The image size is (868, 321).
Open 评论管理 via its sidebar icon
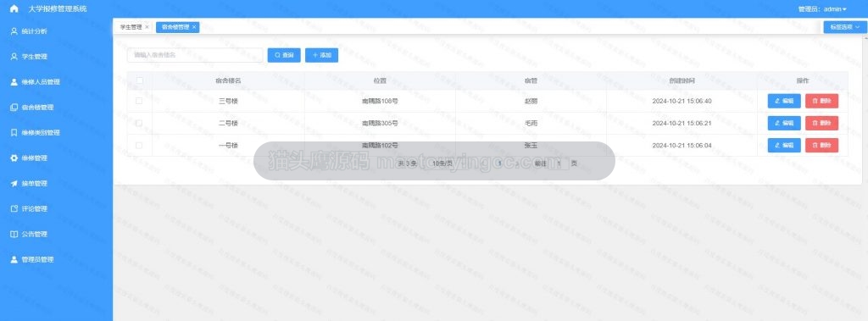(14, 208)
